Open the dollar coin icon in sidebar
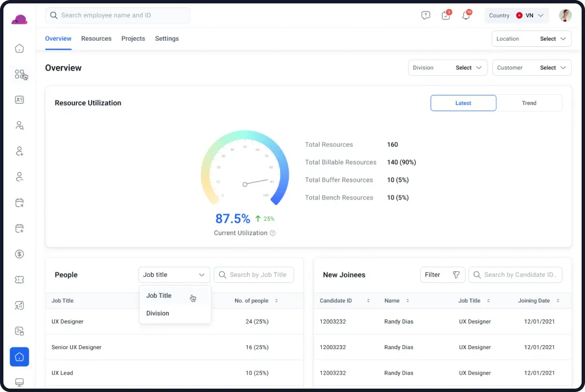Viewport: 585px width, 392px height. pyautogui.click(x=19, y=254)
